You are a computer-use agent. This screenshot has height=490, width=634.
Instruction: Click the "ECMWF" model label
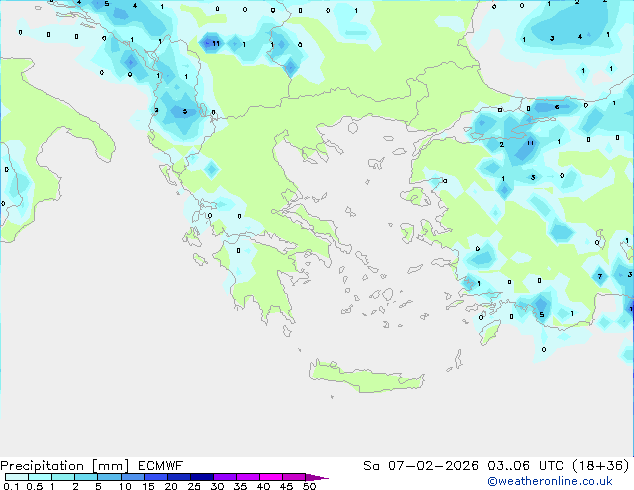(161, 466)
